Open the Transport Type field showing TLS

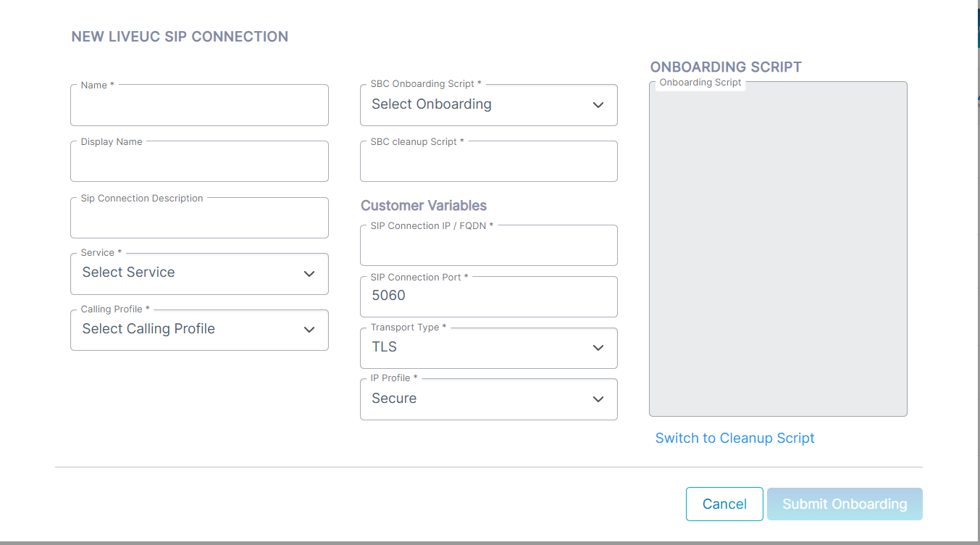489,348
